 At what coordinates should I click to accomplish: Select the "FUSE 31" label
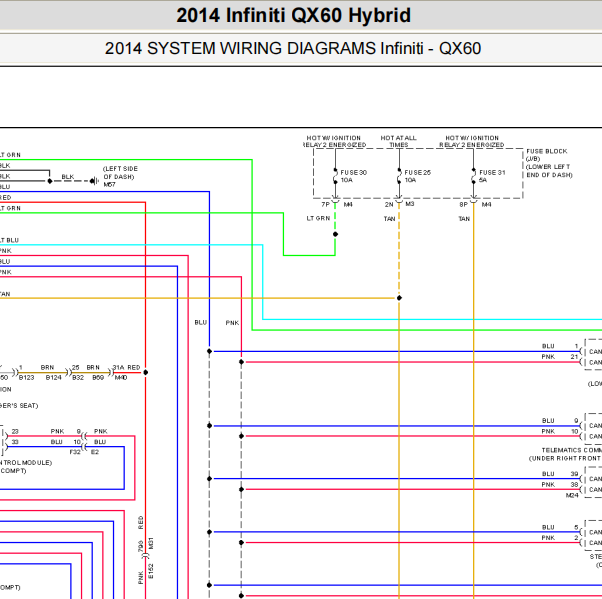click(492, 173)
